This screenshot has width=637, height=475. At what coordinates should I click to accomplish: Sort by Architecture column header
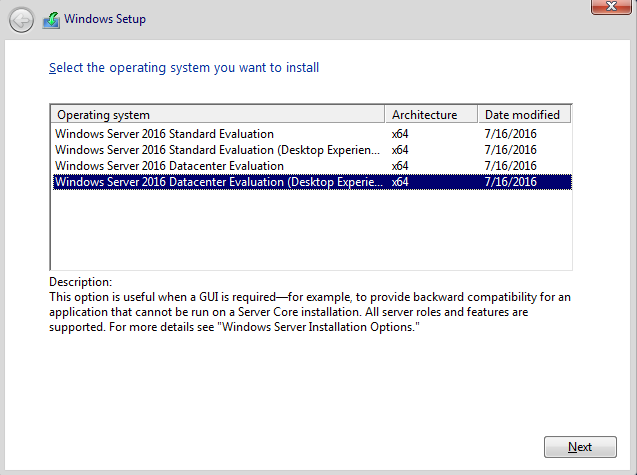point(431,115)
